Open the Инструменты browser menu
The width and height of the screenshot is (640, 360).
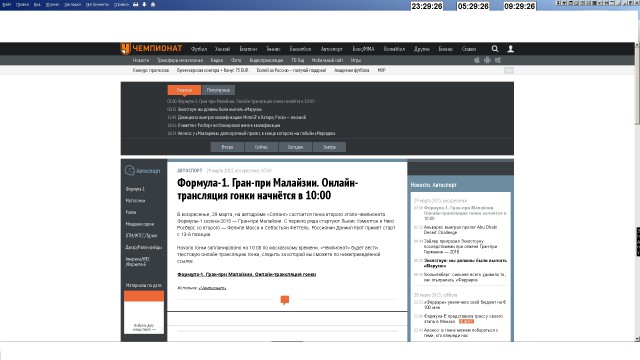[97, 4]
